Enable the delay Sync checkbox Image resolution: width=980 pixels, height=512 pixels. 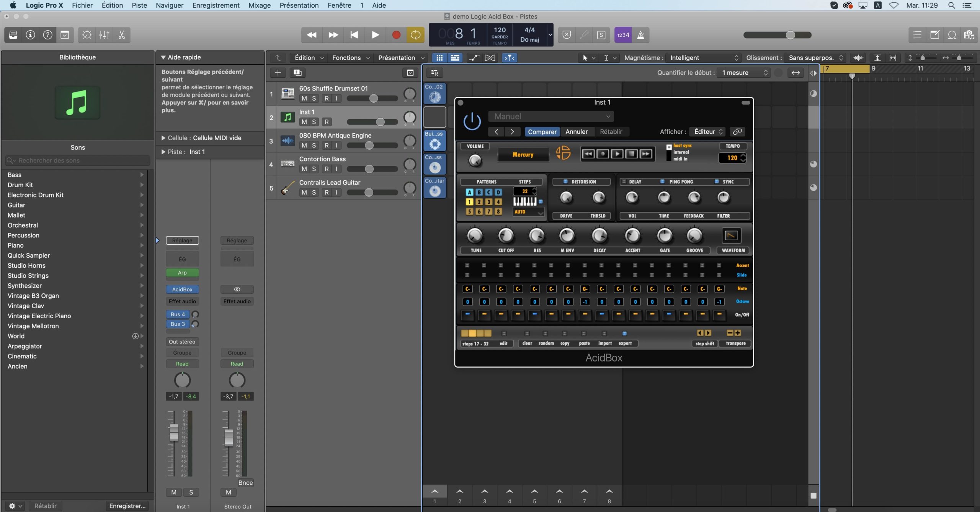(x=716, y=182)
